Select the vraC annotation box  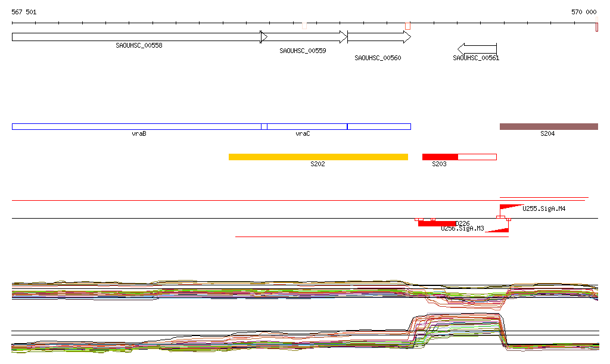coord(307,126)
